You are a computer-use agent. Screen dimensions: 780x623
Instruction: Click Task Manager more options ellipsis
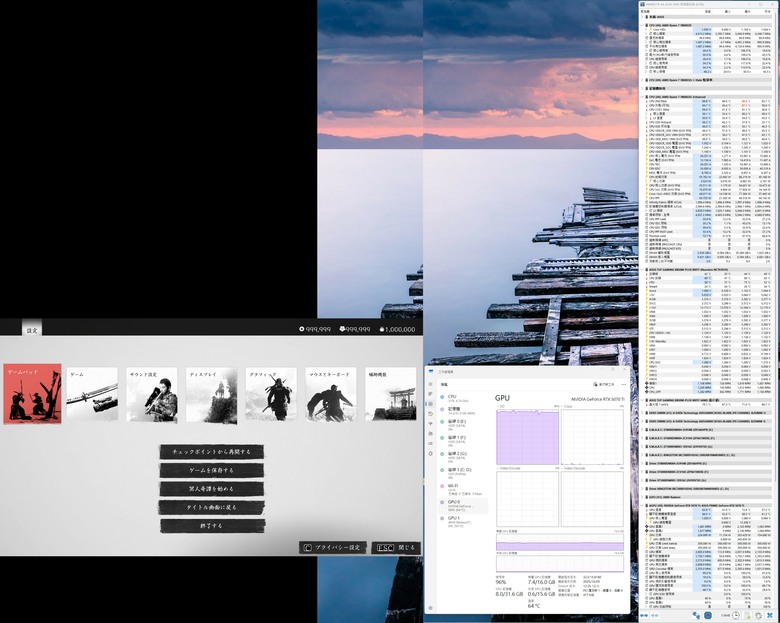(x=624, y=385)
